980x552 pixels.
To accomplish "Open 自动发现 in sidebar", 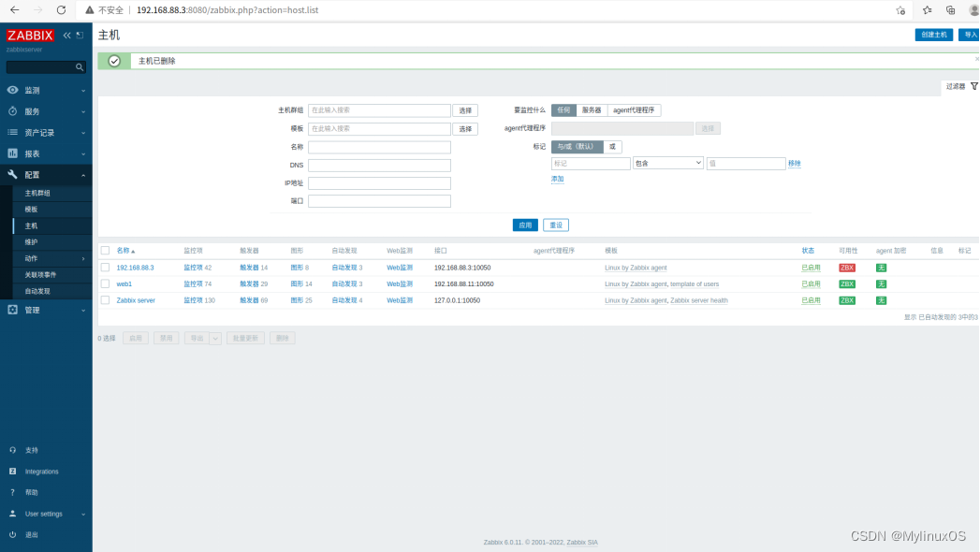I will tap(37, 291).
